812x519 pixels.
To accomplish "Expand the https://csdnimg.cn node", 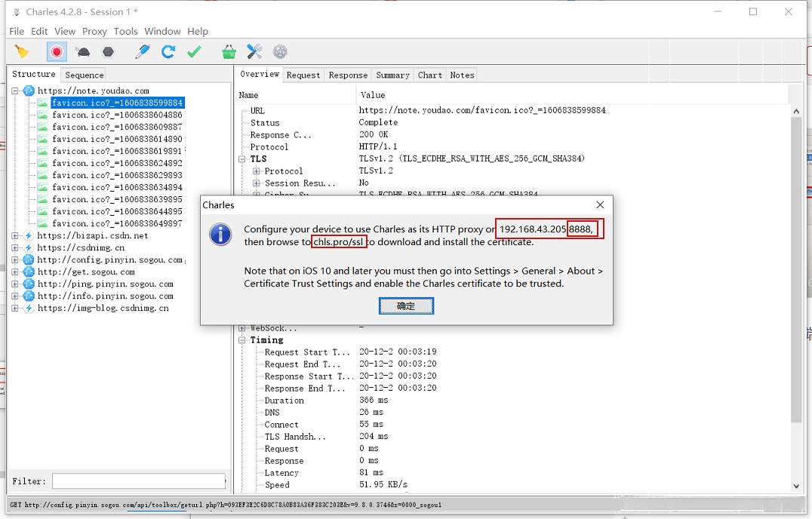I will click(x=15, y=248).
